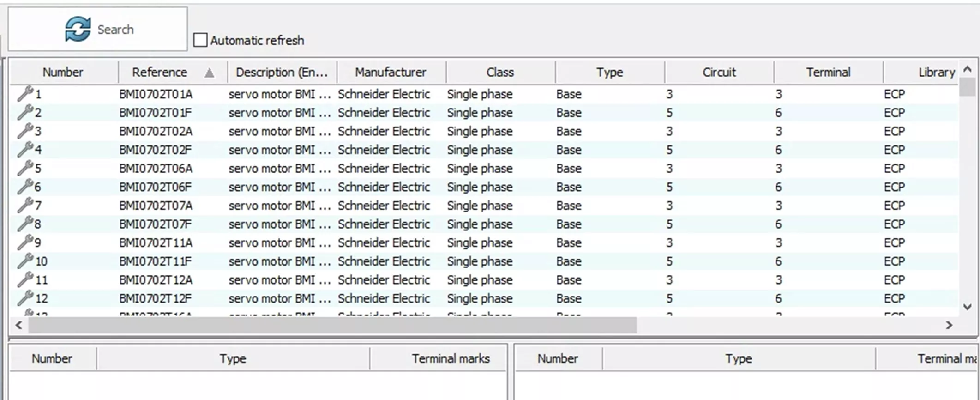
Task: Select wrench icon for row 4
Action: pyautogui.click(x=25, y=149)
